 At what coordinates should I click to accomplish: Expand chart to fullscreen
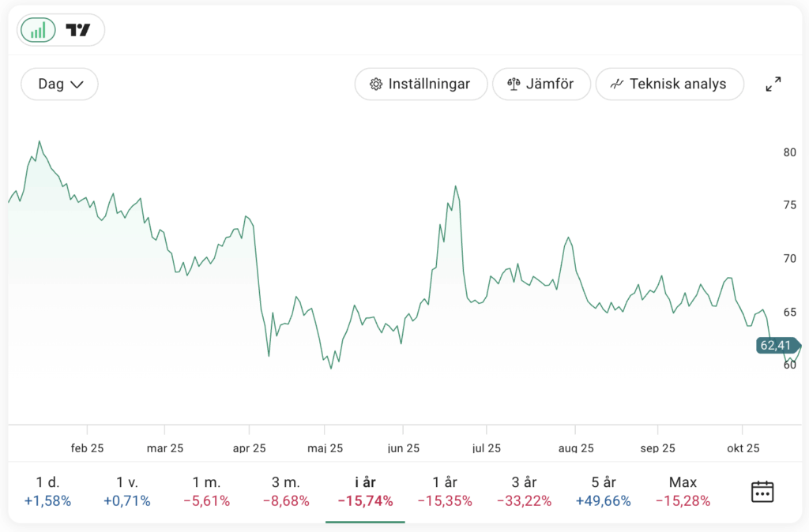pyautogui.click(x=773, y=84)
